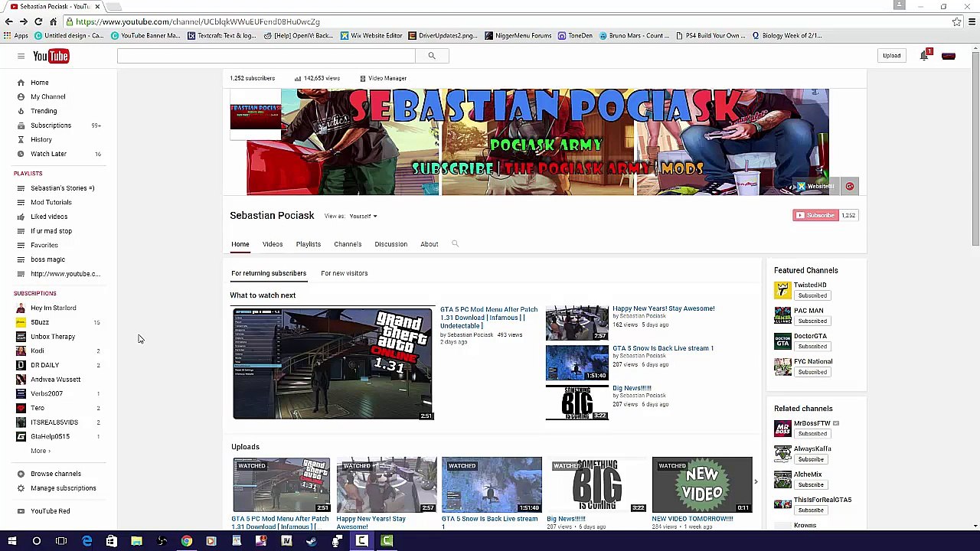The height and width of the screenshot is (551, 980).
Task: Open the Videos tab
Action: [x=273, y=244]
